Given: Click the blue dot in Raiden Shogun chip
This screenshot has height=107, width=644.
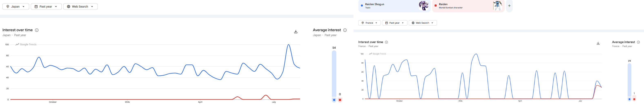Looking at the screenshot, I should coord(362,6).
